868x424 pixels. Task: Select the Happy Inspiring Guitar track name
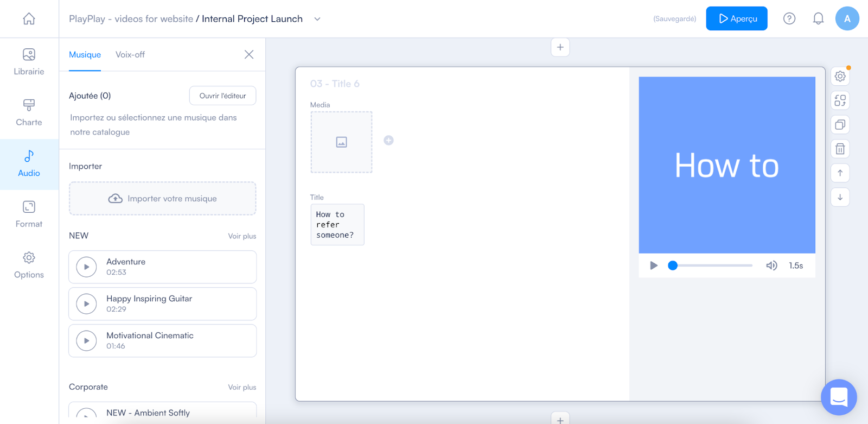[x=149, y=299]
